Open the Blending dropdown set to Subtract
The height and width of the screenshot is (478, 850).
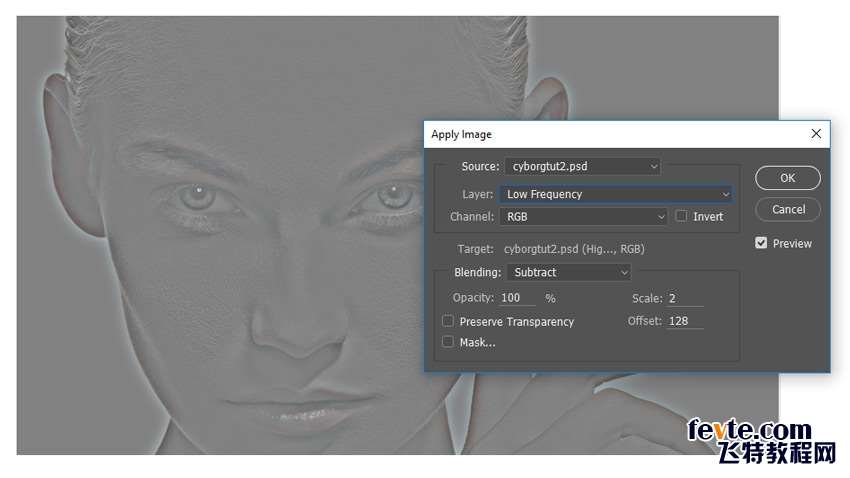[569, 272]
